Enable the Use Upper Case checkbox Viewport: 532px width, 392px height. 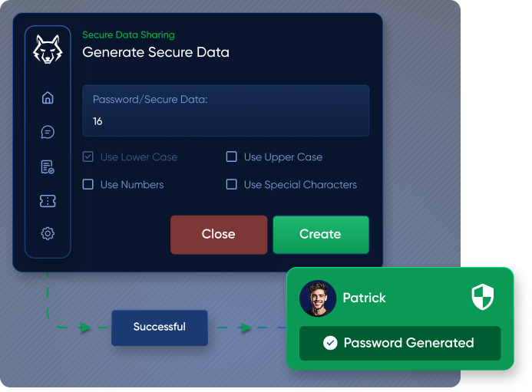pyautogui.click(x=231, y=157)
